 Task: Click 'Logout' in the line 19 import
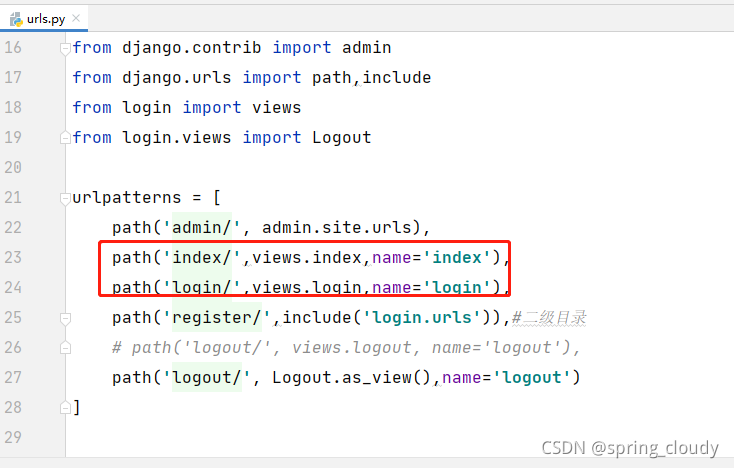342,138
